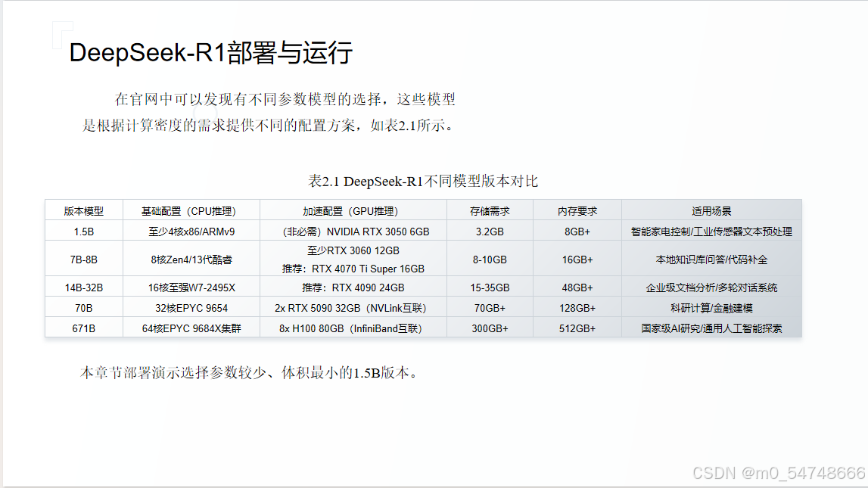This screenshot has height=488, width=868.
Task: Click the cell 16核至强W7-2495X
Action: [x=191, y=288]
